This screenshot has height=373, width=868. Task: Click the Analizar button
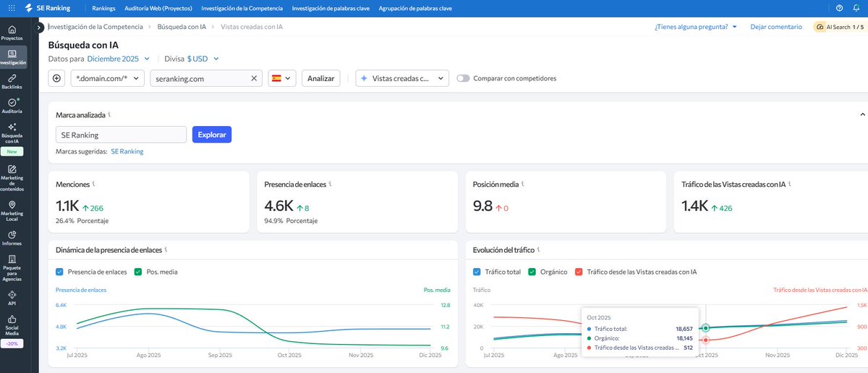(x=321, y=78)
